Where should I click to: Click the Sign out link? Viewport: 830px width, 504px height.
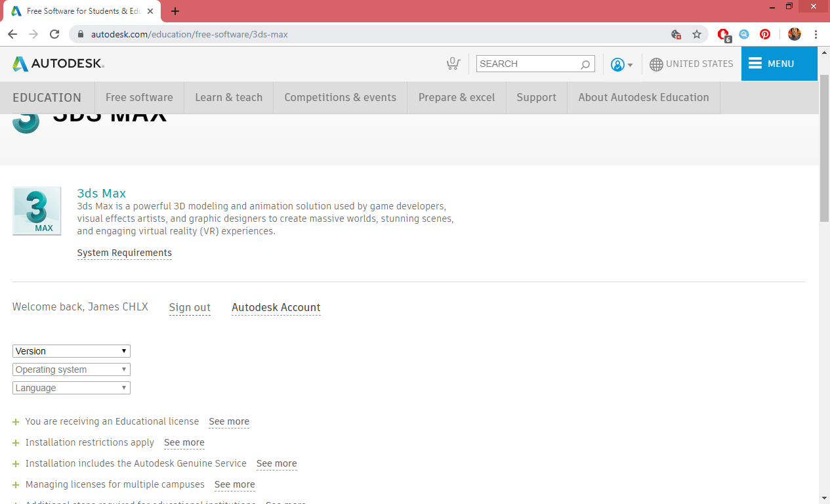tap(190, 307)
